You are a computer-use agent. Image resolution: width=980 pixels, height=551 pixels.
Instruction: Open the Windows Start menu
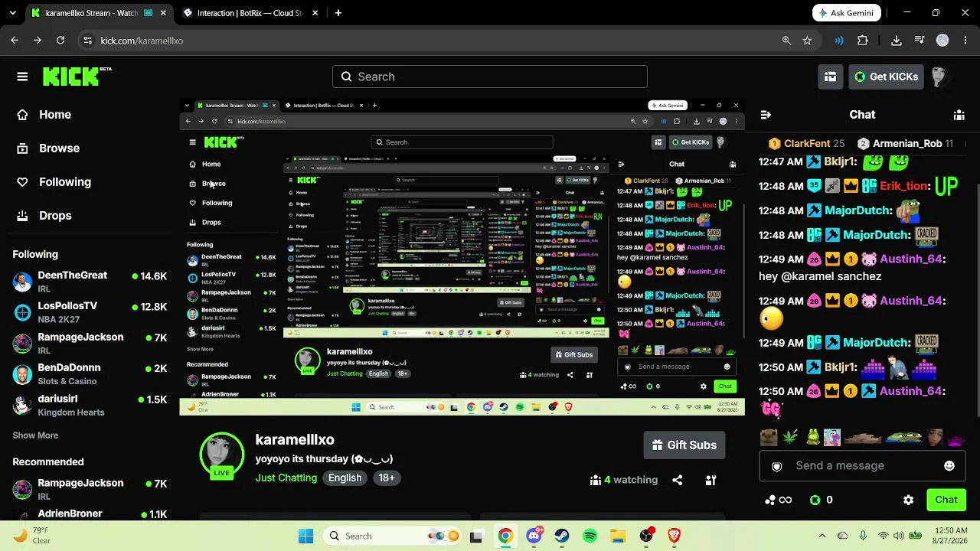pyautogui.click(x=305, y=536)
